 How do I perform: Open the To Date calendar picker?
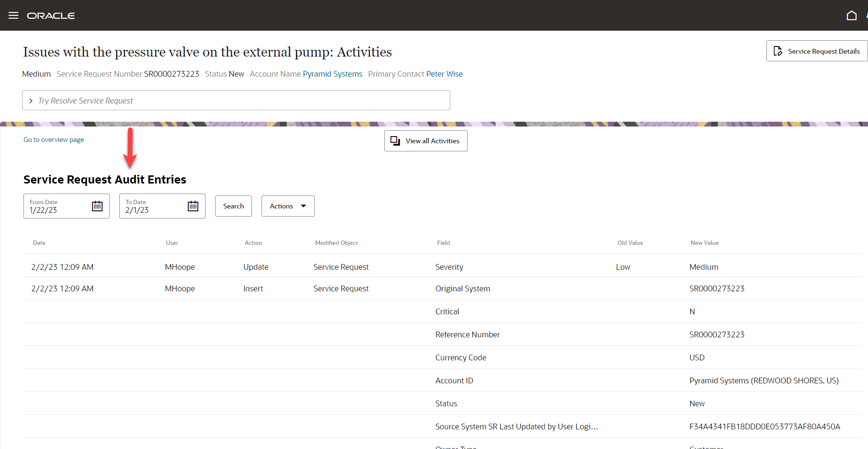pos(193,206)
